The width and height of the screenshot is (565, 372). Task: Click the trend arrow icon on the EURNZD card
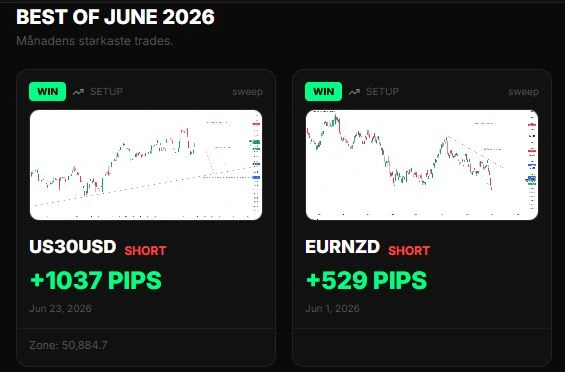coord(354,92)
